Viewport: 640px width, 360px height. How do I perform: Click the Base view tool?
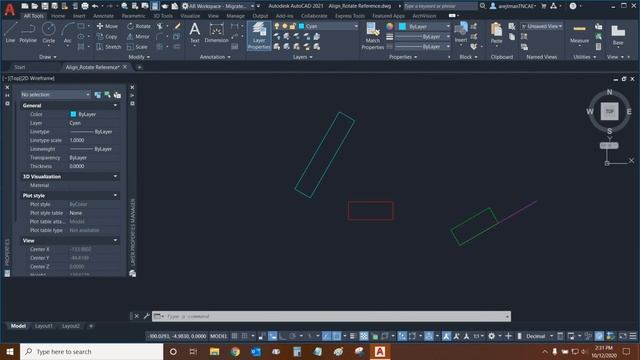pyautogui.click(x=618, y=35)
